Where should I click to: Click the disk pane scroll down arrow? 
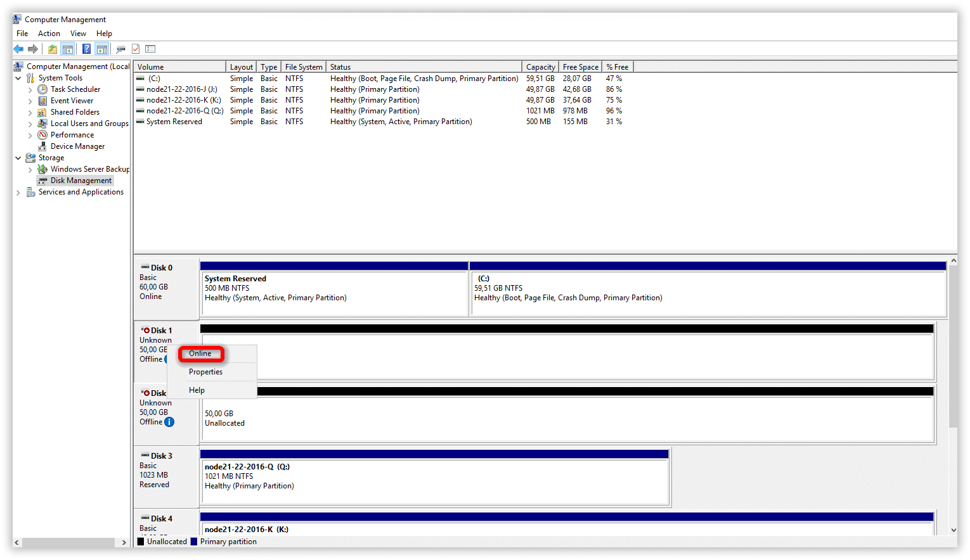pos(953,530)
